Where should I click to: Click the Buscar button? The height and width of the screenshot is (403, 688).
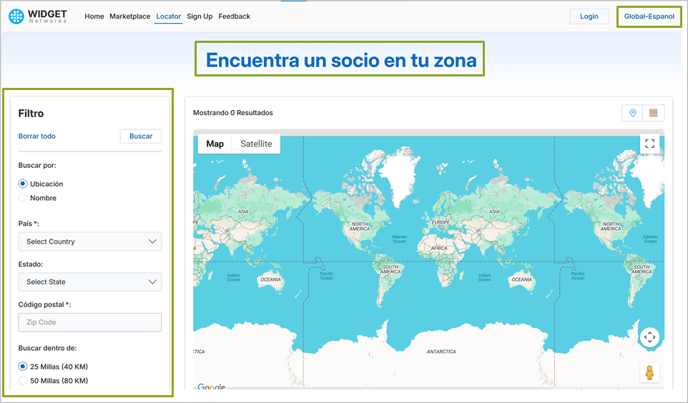pos(141,136)
